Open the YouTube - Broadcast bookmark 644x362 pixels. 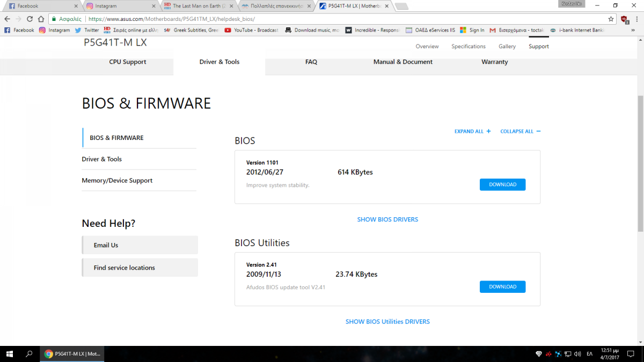[252, 30]
